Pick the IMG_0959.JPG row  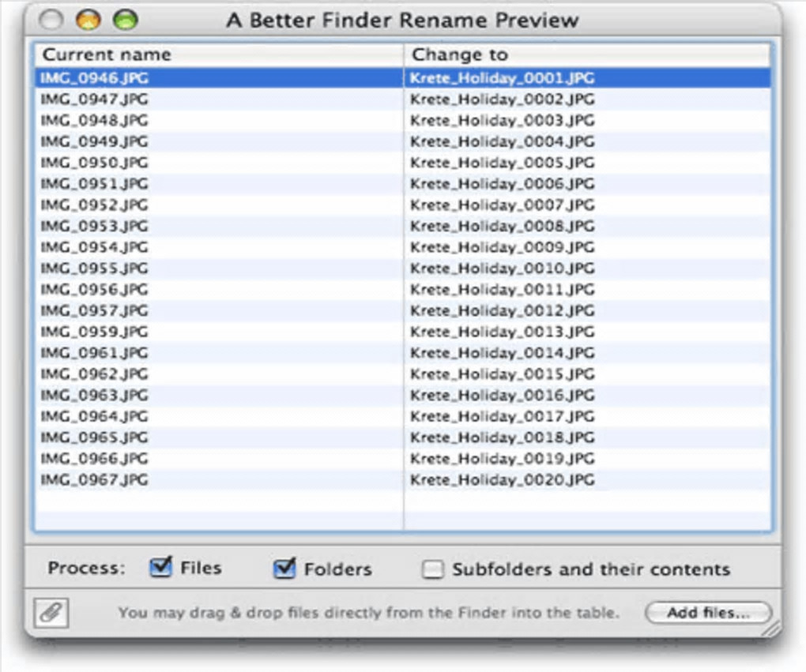403,332
